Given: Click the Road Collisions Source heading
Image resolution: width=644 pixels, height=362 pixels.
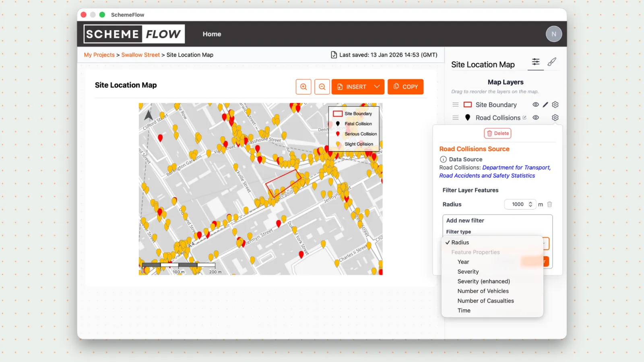Looking at the screenshot, I should [x=474, y=149].
